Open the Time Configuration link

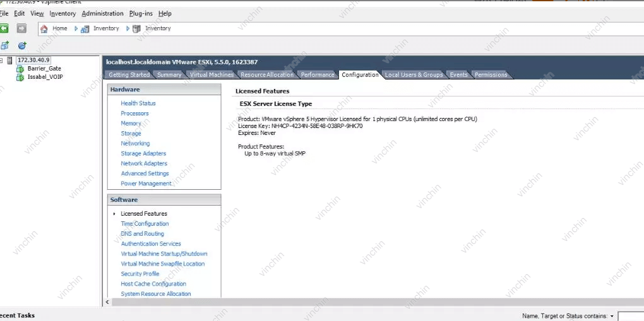coord(145,224)
